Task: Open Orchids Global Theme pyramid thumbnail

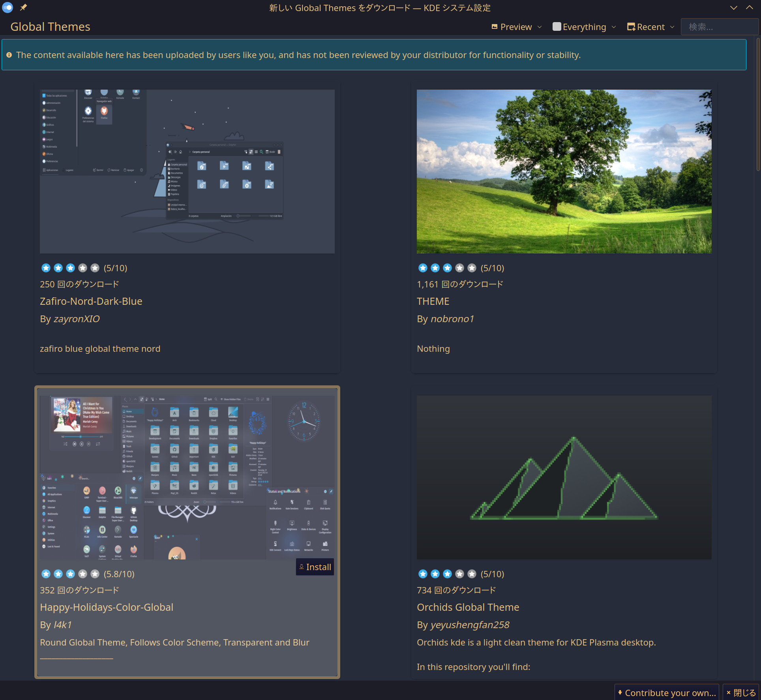Action: click(564, 477)
